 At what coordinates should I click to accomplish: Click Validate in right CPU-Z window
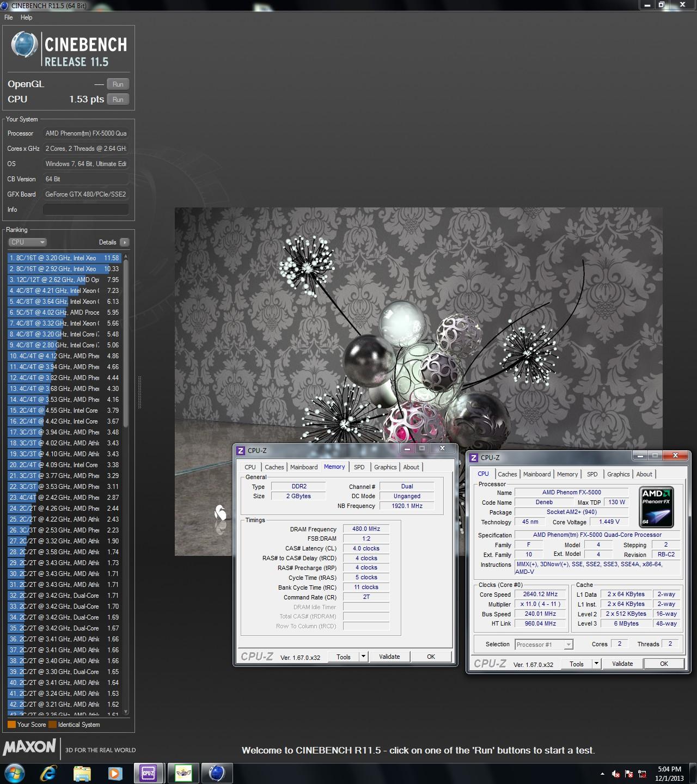[x=622, y=664]
